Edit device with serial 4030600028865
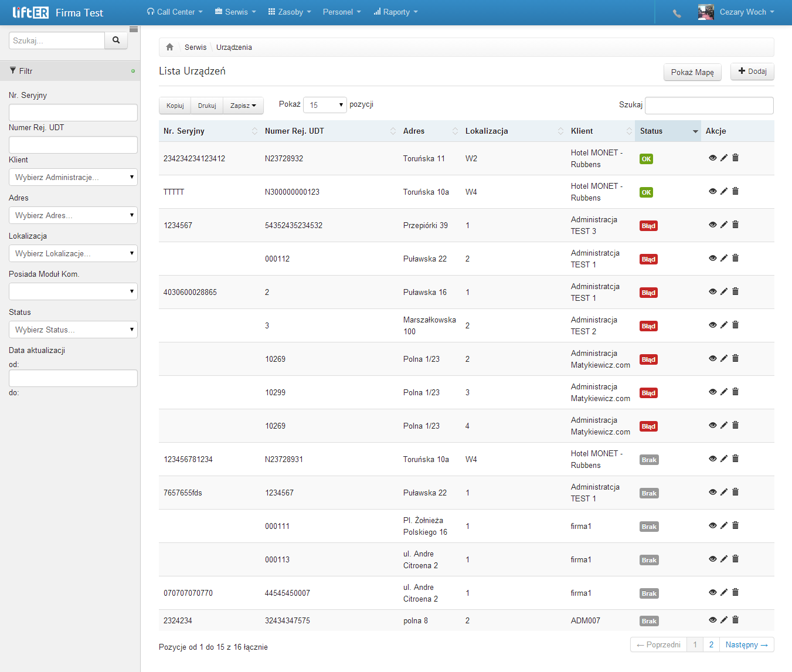 coord(724,291)
